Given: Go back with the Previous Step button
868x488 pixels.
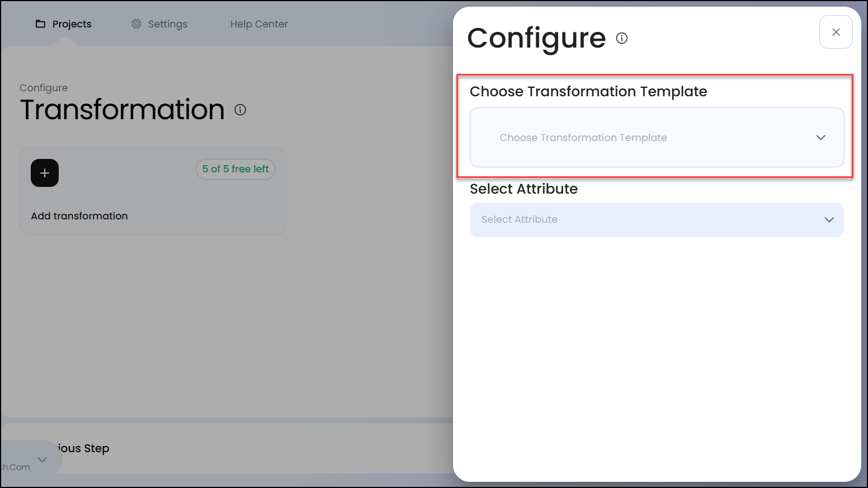Looking at the screenshot, I should click(84, 448).
